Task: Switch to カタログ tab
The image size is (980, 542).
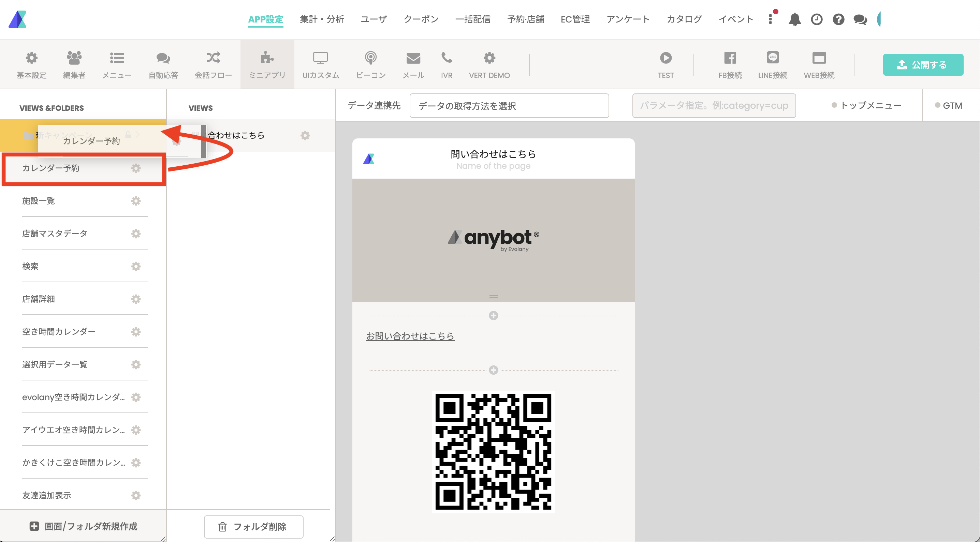Action: click(x=684, y=19)
